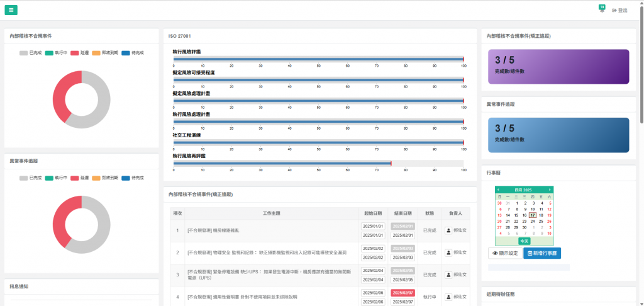Click the 工作主題 column header

[272, 213]
